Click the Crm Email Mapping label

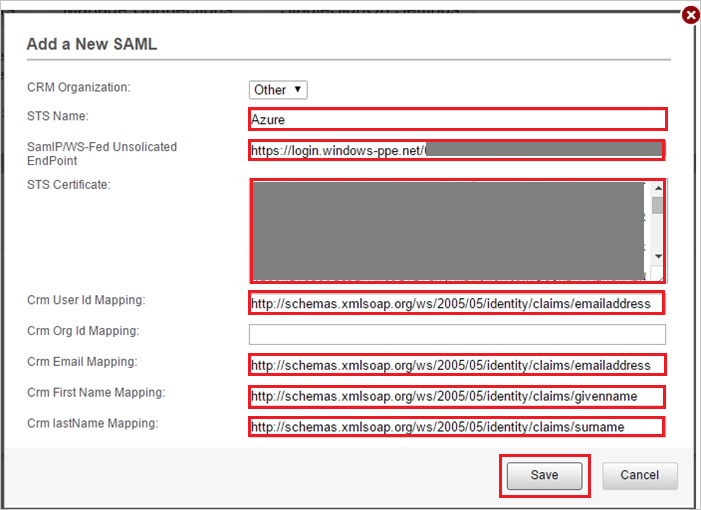point(82,362)
